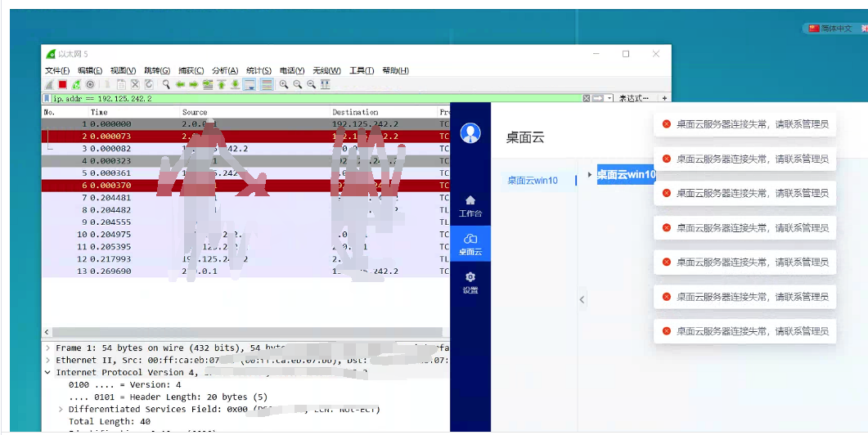The height and width of the screenshot is (435, 868).
Task: Select packet row 2 at 0.000073
Action: pos(245,137)
